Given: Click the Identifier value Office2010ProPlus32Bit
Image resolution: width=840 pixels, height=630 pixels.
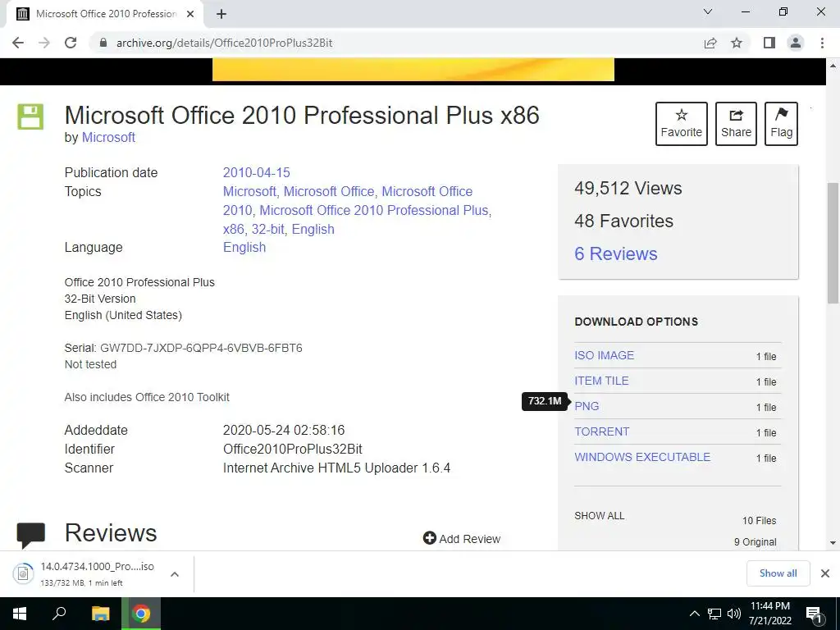Looking at the screenshot, I should coord(293,449).
